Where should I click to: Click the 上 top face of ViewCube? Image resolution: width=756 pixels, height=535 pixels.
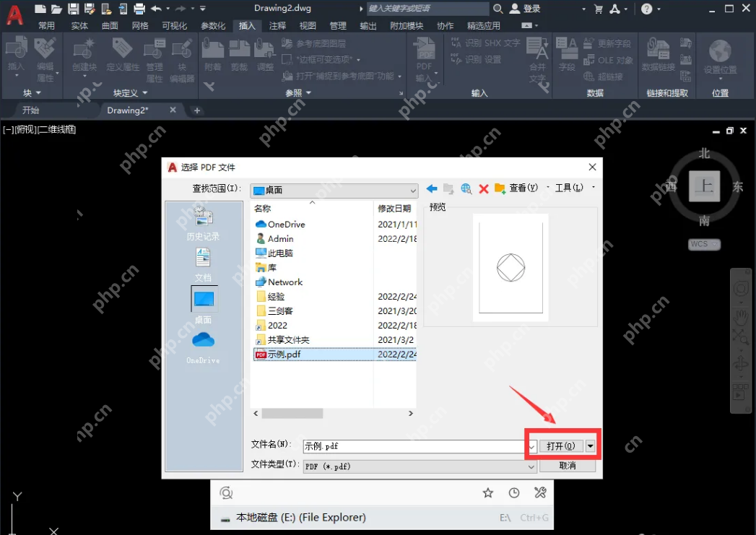tap(705, 186)
